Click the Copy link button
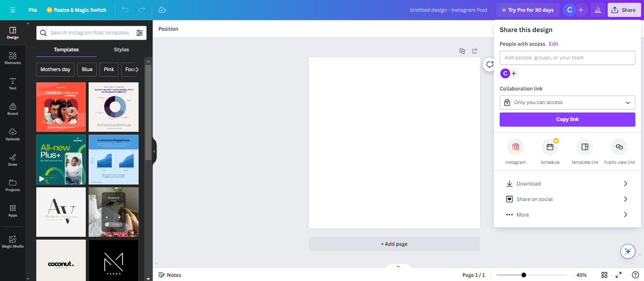 point(567,119)
